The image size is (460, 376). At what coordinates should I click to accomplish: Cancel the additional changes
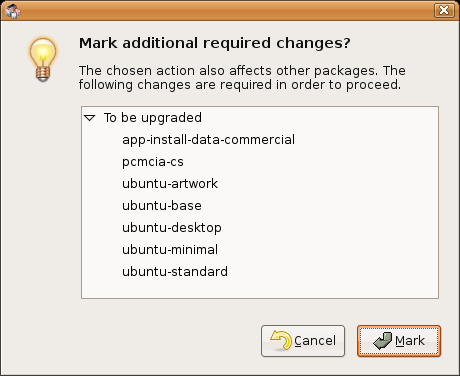point(303,341)
